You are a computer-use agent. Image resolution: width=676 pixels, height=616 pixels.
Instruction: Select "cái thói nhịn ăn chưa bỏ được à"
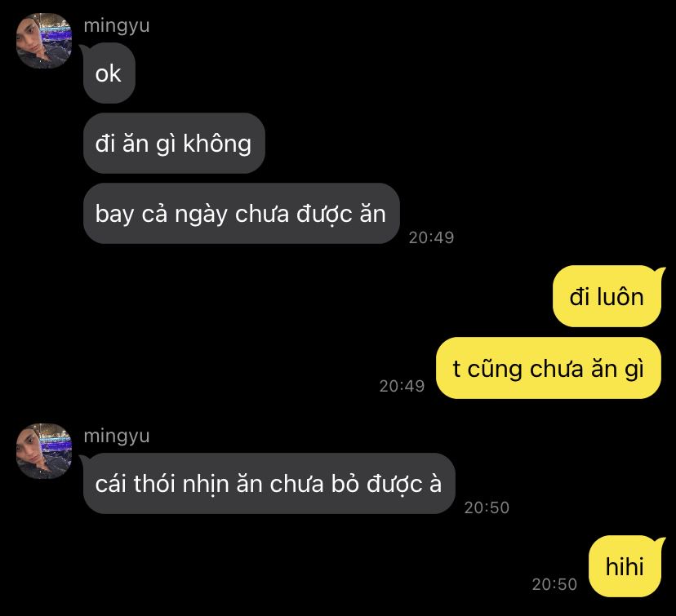point(269,483)
